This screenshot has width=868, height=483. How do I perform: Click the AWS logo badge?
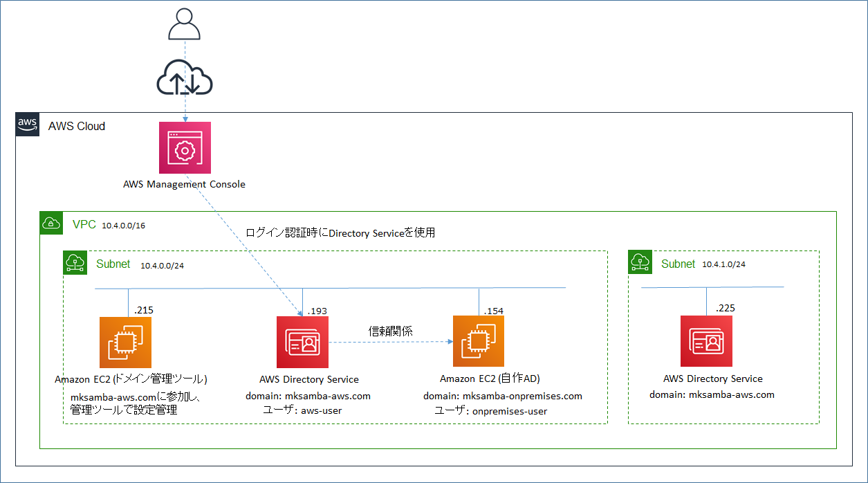coord(28,125)
